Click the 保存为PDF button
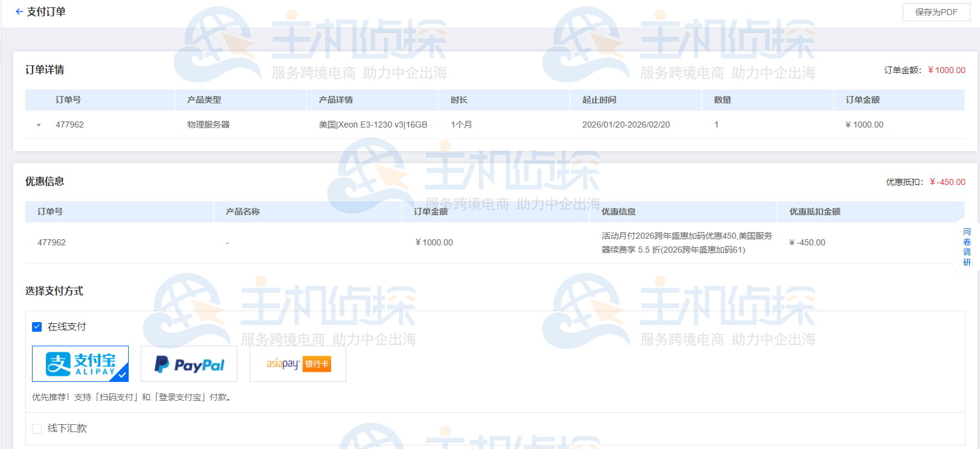The height and width of the screenshot is (449, 980). point(936,12)
